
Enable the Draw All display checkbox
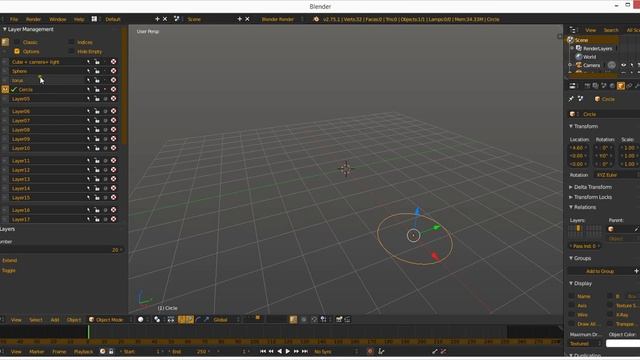coord(572,324)
